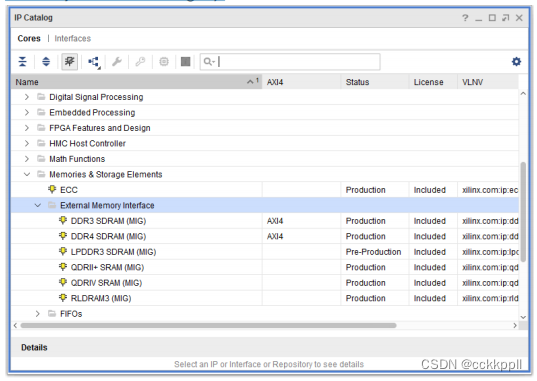Switch to the Cores tab

(x=29, y=38)
